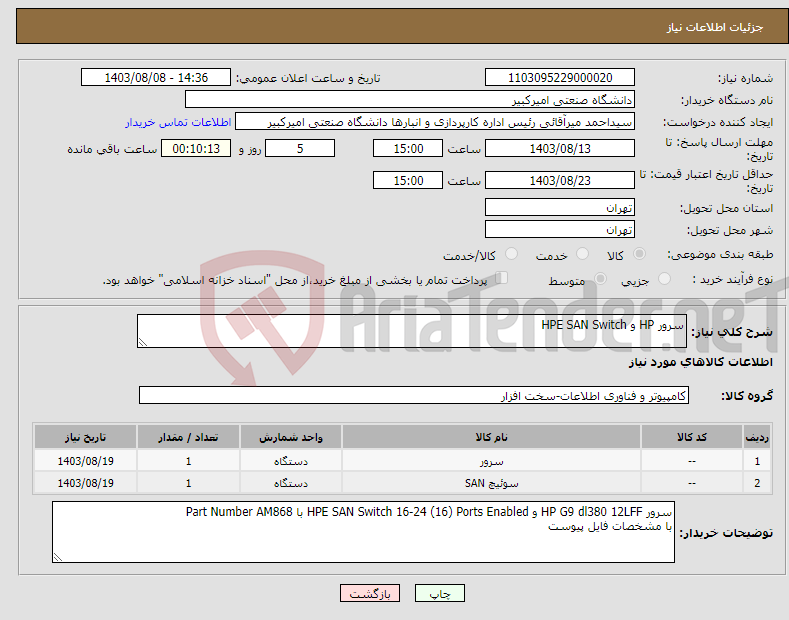Click the شماره نیاز field 1103095229000020
This screenshot has width=789, height=620.
point(560,78)
